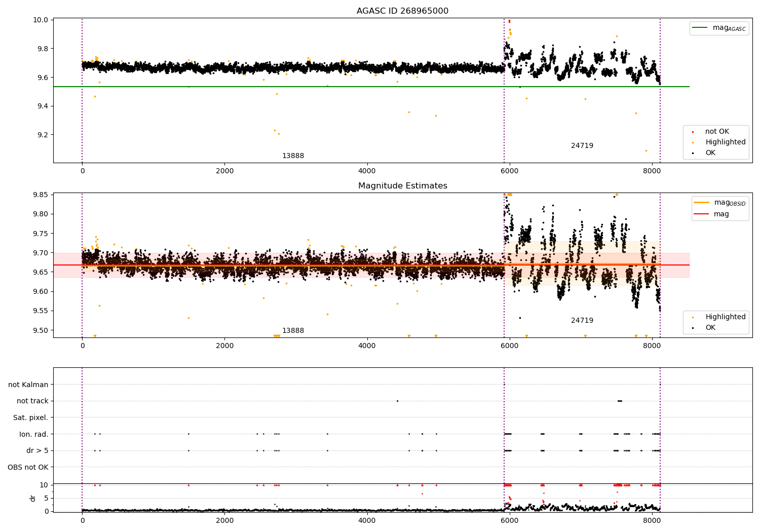Click the 'Ion. rad.' row label
760x532 pixels.
(34, 435)
